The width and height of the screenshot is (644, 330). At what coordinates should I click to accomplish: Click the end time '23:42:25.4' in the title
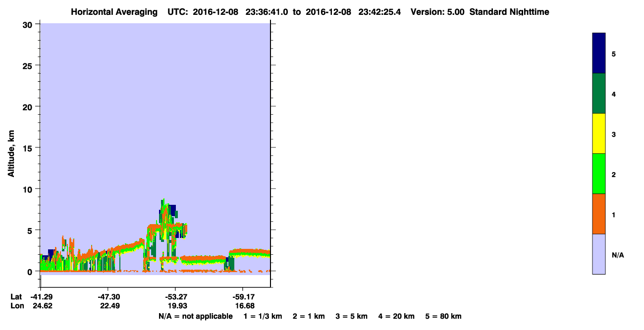pos(378,12)
